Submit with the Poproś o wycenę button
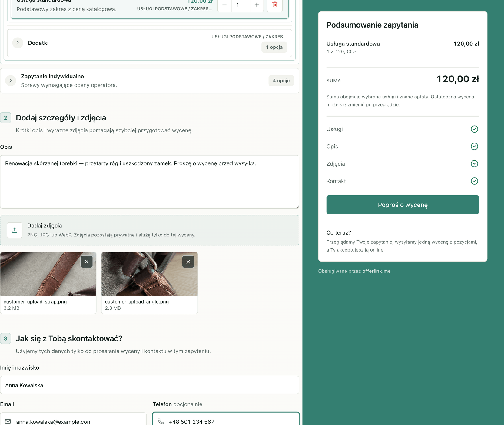The width and height of the screenshot is (504, 425). click(x=403, y=205)
